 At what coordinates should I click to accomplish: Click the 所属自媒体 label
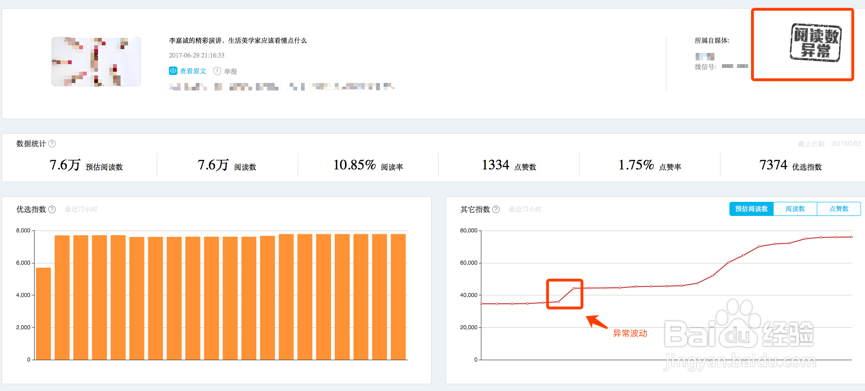coord(712,41)
